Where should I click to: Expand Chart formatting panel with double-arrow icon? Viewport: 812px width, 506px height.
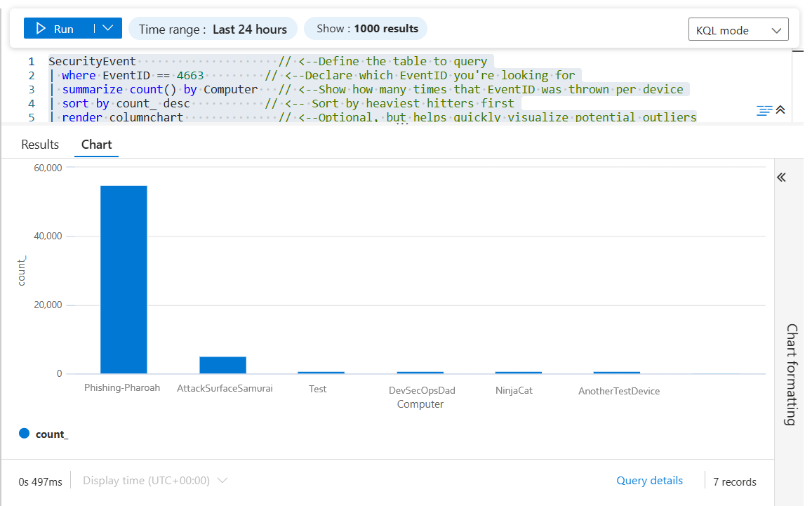[781, 177]
